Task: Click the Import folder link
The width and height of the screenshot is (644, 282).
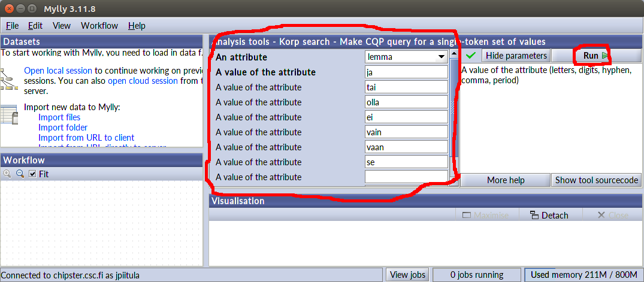Action: pyautogui.click(x=63, y=128)
